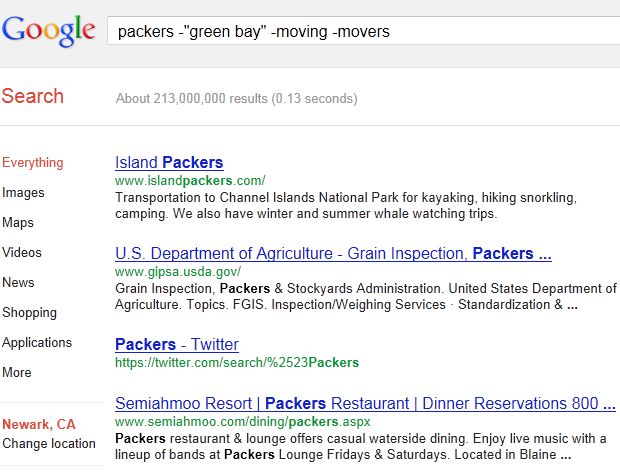Open Shopping results
Viewport: 620px width, 472px height.
click(29, 312)
